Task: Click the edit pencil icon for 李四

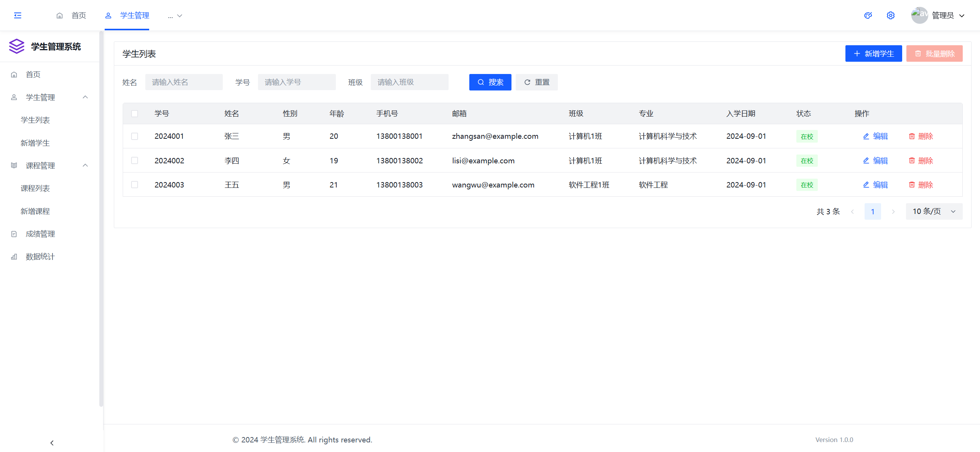Action: (x=866, y=161)
